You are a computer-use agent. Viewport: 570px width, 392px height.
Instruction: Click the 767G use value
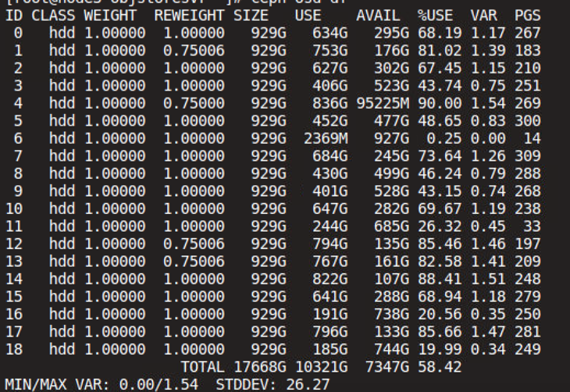pos(330,262)
